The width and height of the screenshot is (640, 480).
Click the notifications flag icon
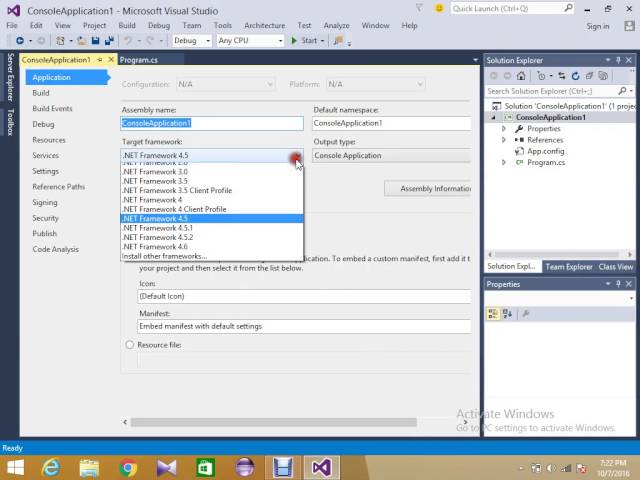point(419,8)
